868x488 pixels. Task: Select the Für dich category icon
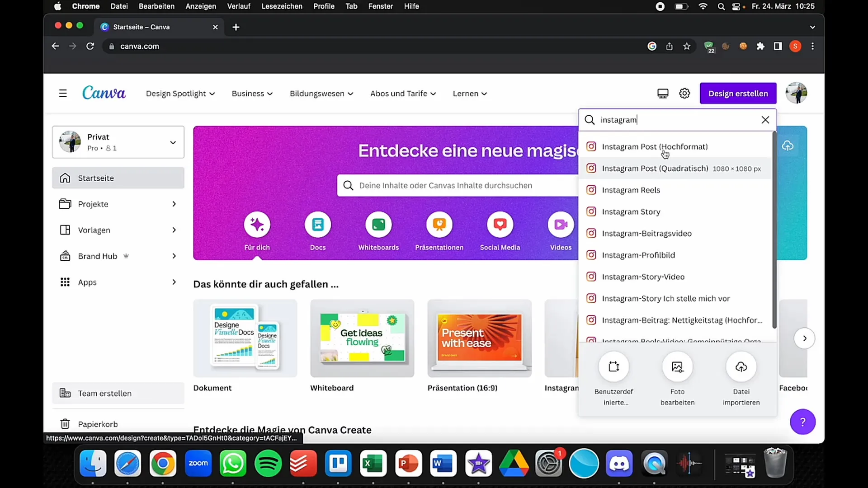pyautogui.click(x=257, y=225)
